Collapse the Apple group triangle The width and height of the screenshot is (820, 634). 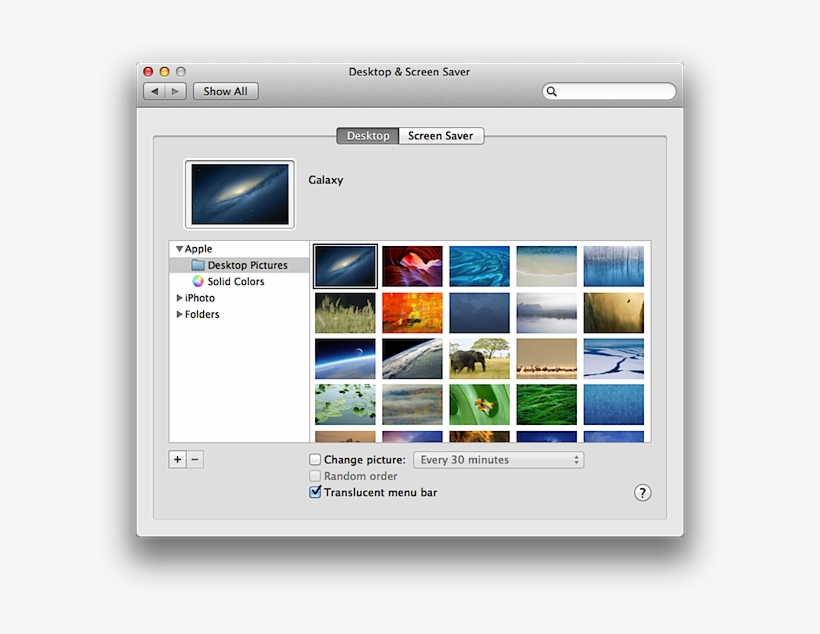[179, 249]
